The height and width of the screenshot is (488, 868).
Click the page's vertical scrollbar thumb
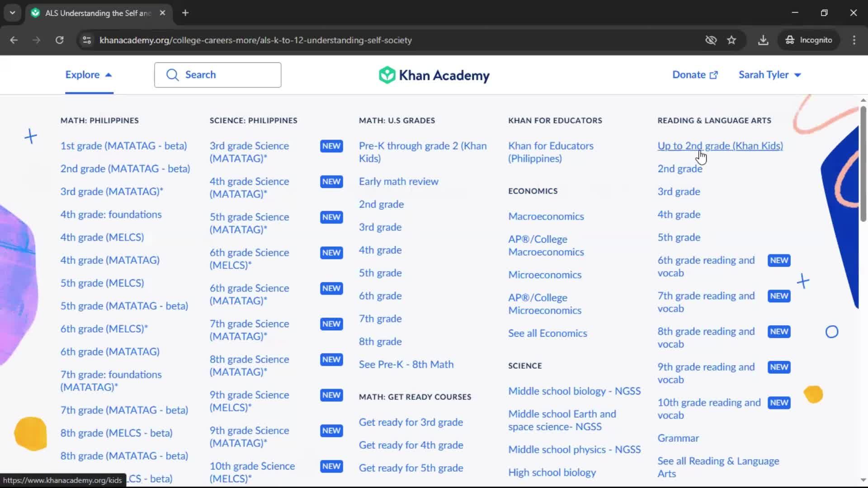(x=863, y=164)
